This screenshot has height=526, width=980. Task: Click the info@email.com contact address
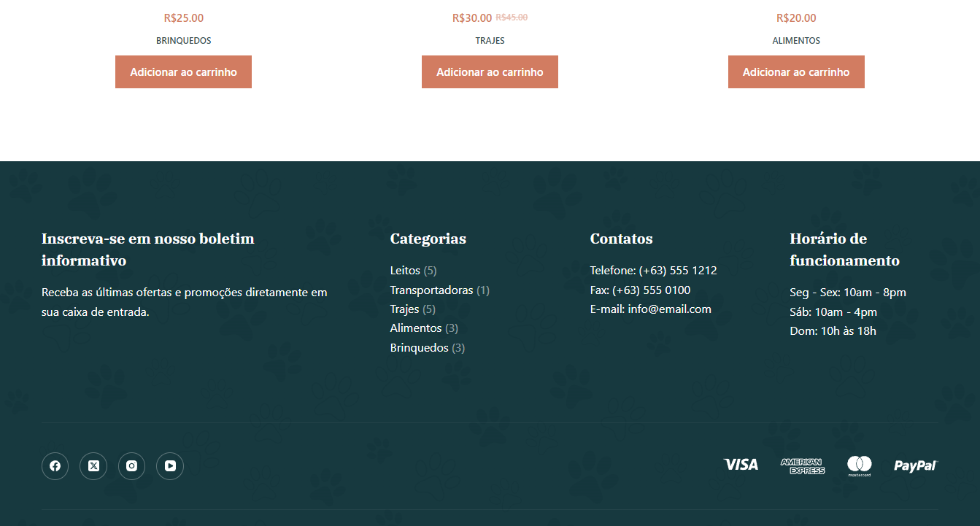click(x=669, y=309)
